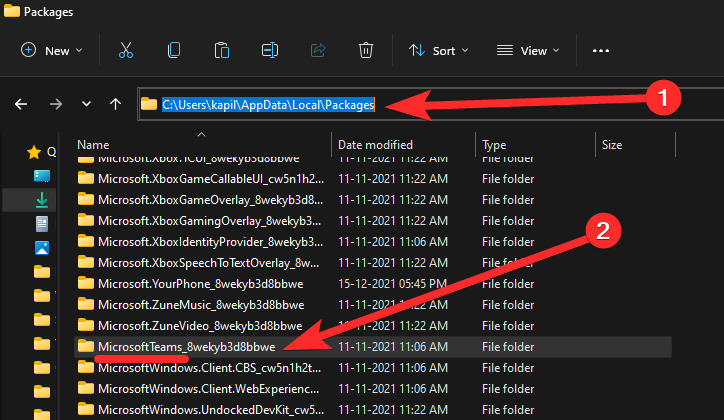The height and width of the screenshot is (420, 724).
Task: Click the folder icon of MicrosoftWindows.Client.CBS row
Action: [85, 367]
